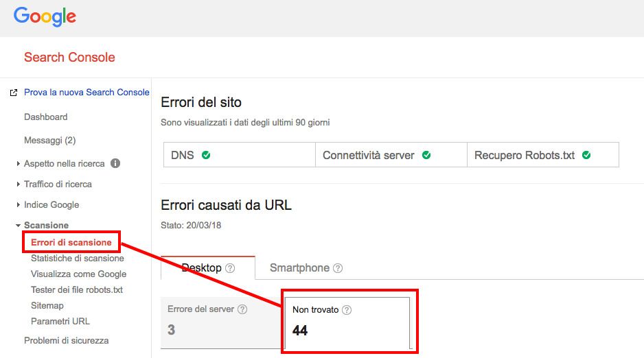Open Visualizza come Google

78,274
